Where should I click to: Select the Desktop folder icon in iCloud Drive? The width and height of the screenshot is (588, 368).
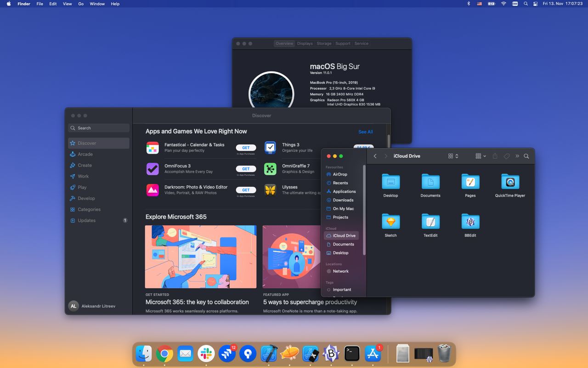click(x=390, y=182)
